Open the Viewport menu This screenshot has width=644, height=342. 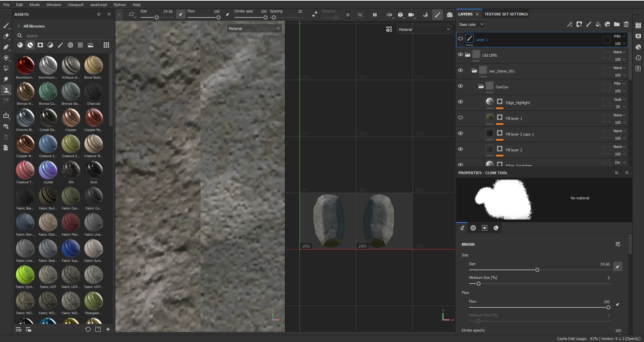(76, 5)
